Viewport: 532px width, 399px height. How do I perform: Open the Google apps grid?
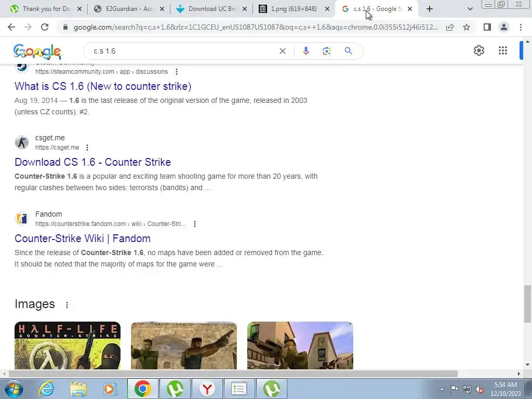(x=503, y=50)
